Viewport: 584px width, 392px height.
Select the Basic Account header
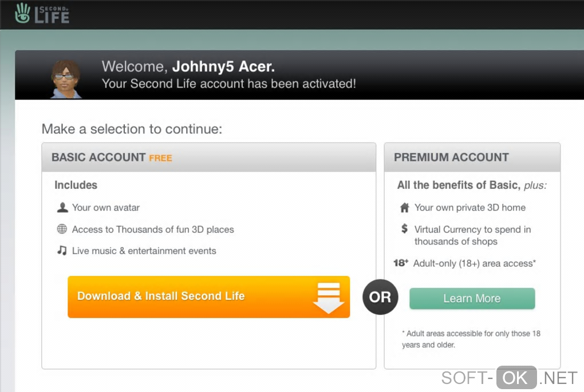pos(98,157)
